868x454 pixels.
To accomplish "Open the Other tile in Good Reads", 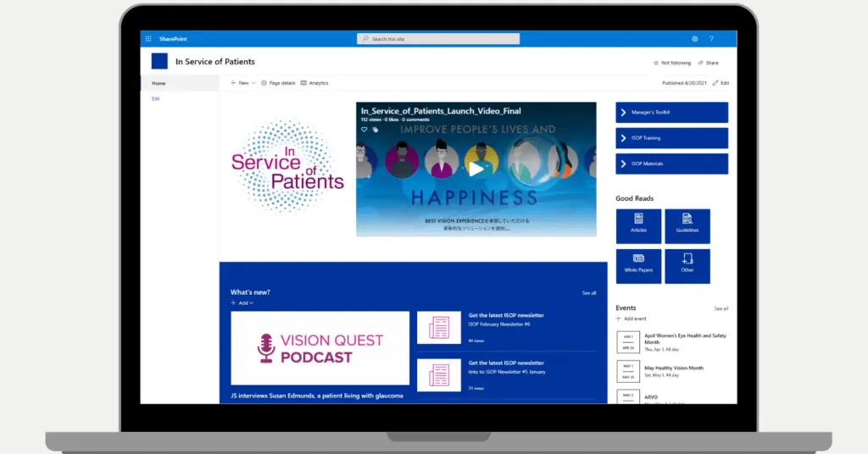I will 687,266.
